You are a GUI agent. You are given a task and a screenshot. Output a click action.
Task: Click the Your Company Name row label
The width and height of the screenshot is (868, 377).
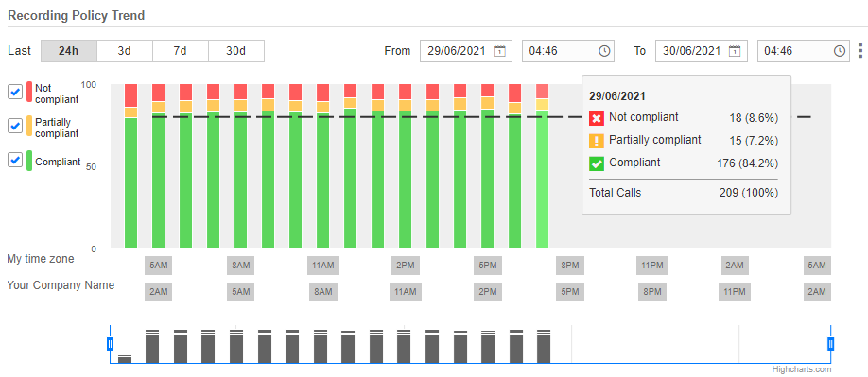61,285
